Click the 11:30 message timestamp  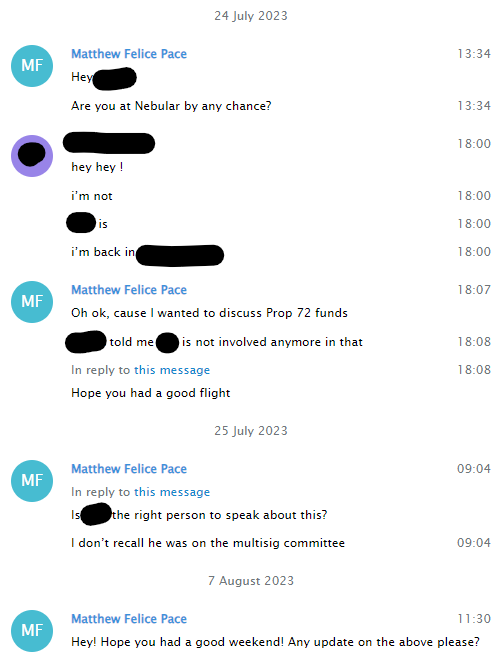pyautogui.click(x=474, y=619)
